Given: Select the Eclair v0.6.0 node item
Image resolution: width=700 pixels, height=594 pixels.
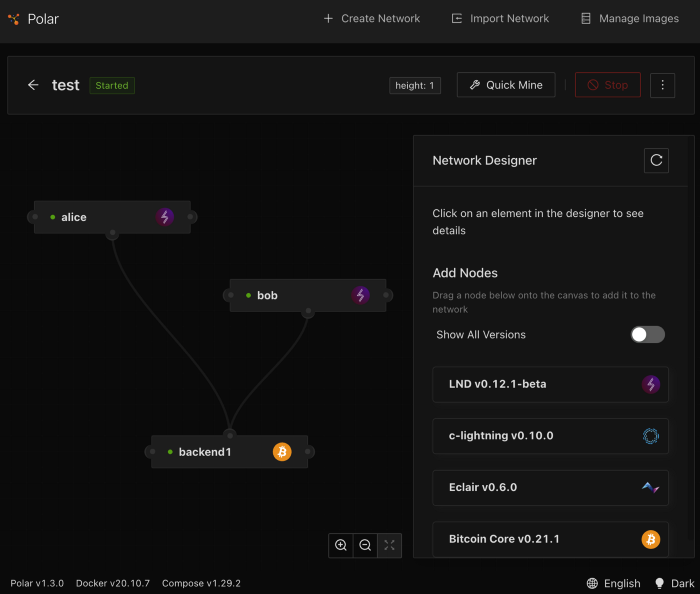Looking at the screenshot, I should 550,487.
